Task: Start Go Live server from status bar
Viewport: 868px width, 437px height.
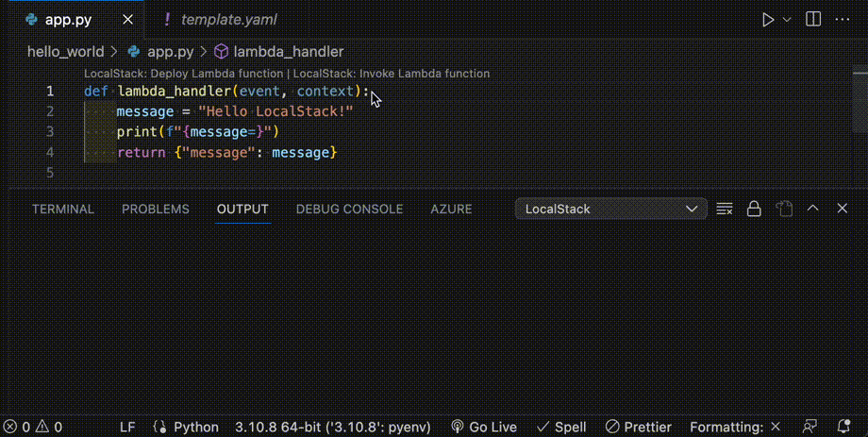Action: (x=484, y=427)
